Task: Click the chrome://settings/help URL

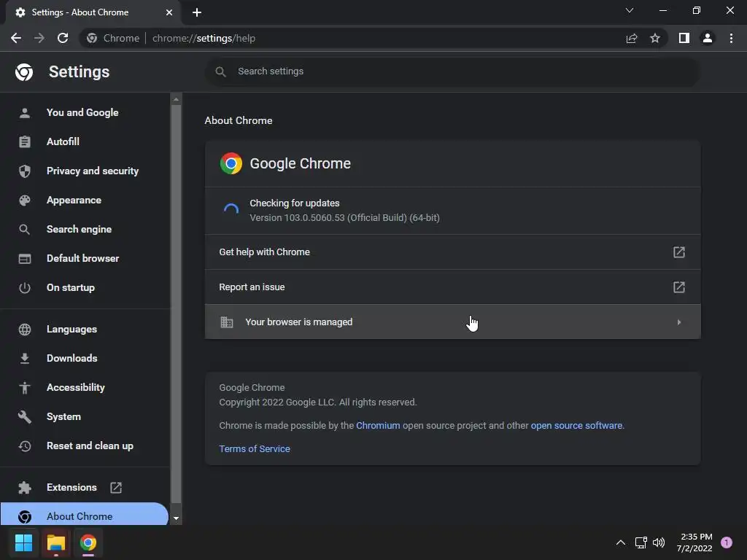Action: pos(204,38)
